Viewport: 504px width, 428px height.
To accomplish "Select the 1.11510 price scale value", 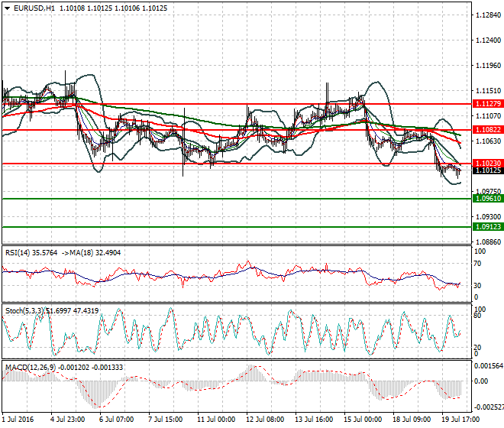I will (x=488, y=91).
